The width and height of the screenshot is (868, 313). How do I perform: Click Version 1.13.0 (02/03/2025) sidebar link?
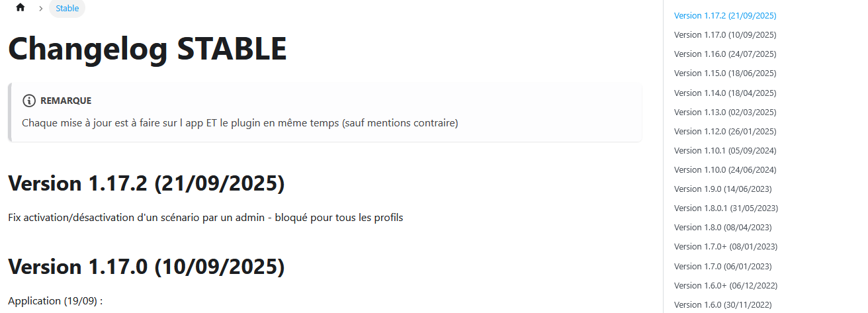724,112
